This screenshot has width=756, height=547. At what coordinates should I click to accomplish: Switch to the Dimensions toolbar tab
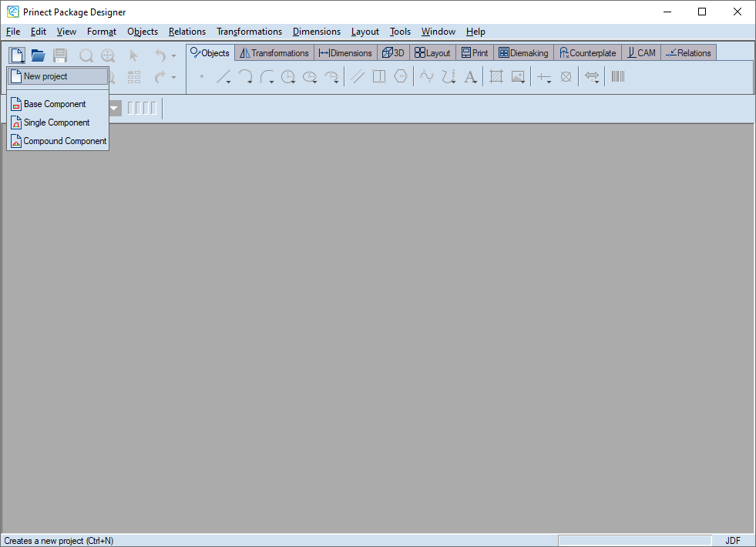[345, 53]
